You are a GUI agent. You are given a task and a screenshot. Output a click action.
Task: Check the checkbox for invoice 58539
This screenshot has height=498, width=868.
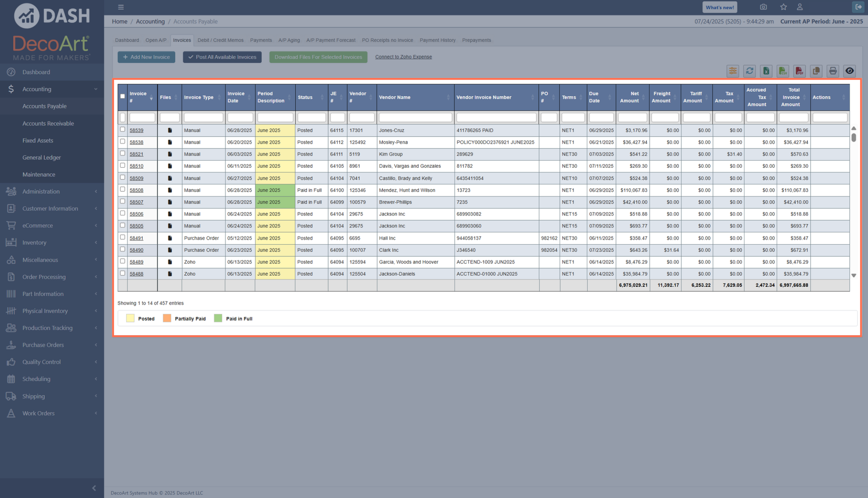click(122, 129)
